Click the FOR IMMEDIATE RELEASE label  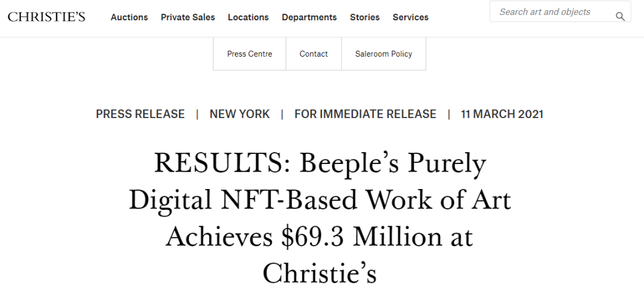tap(366, 114)
